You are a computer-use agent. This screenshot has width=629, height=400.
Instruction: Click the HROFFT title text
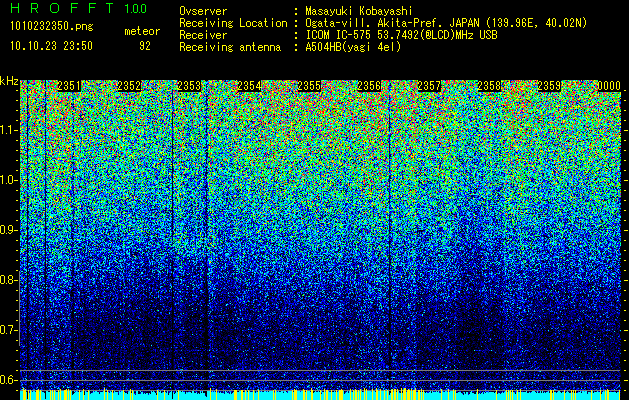[62, 8]
